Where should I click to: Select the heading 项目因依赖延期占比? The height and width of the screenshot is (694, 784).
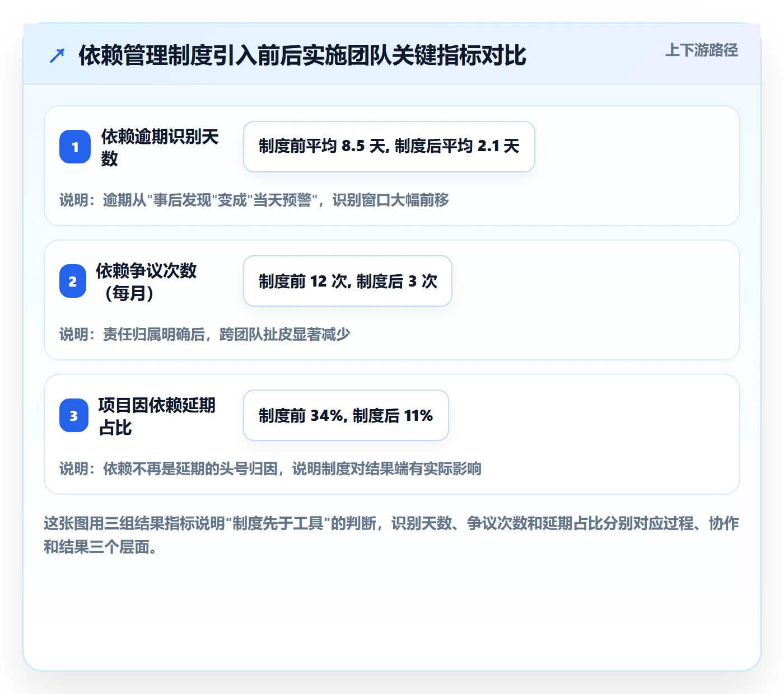(157, 416)
